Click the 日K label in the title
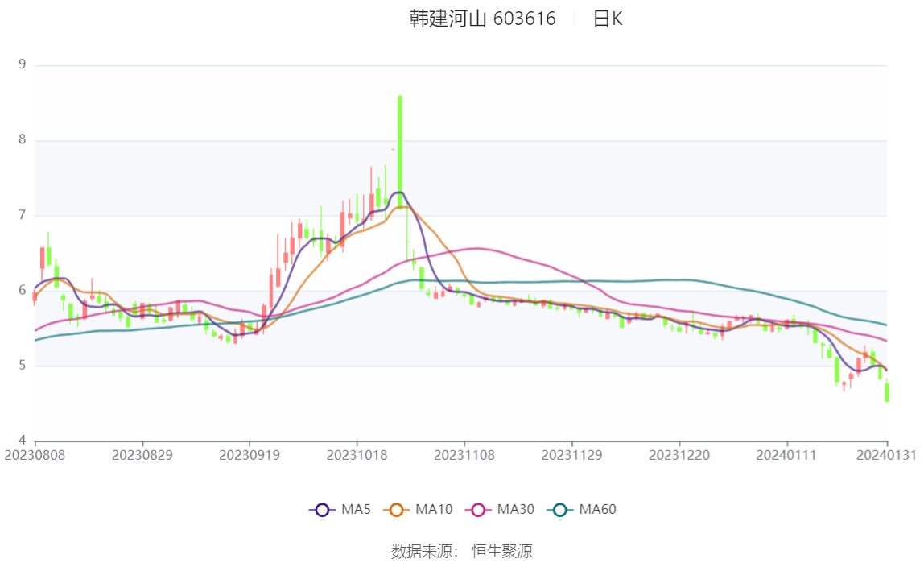Screen dimensions: 924x563 click(x=608, y=19)
